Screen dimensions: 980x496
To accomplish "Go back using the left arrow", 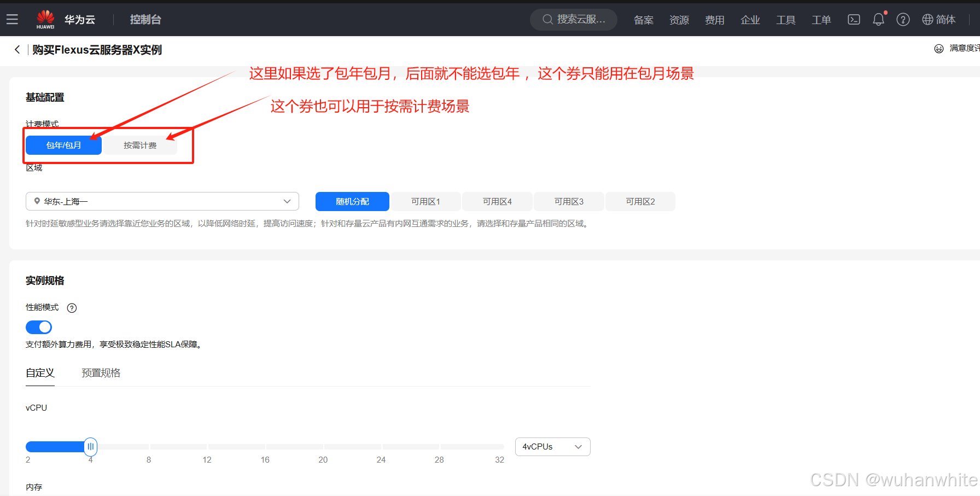I will tap(17, 50).
